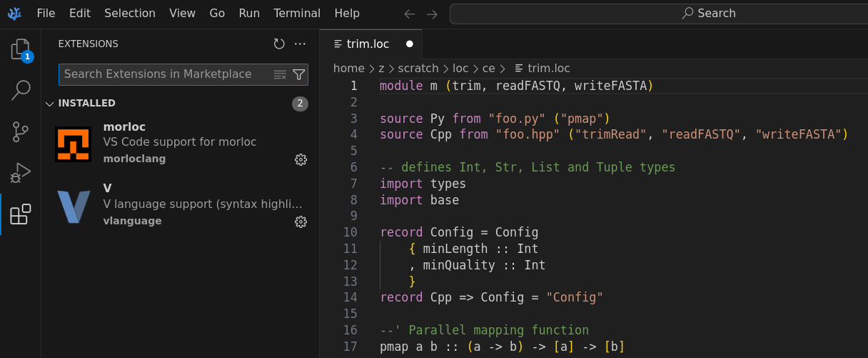Click the 'ce' breadcrumb segment
868x358 pixels.
tap(489, 69)
